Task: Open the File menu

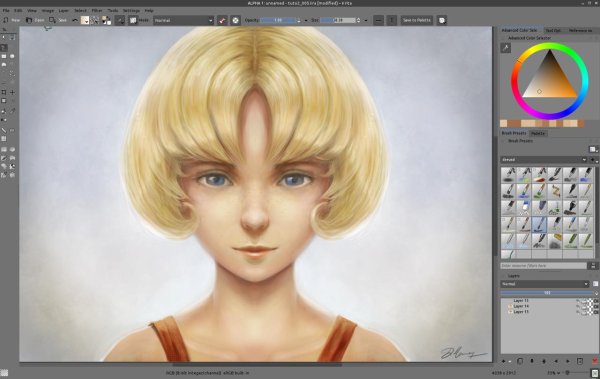Action: (6, 11)
